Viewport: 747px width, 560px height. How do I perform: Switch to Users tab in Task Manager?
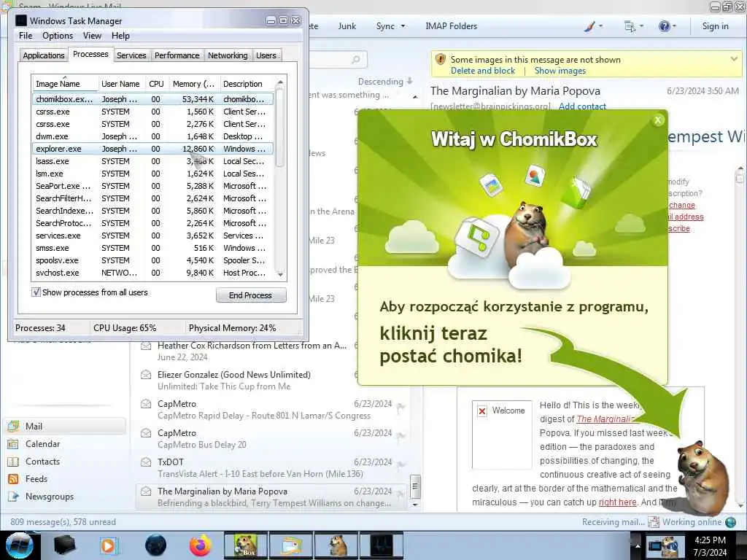(266, 55)
